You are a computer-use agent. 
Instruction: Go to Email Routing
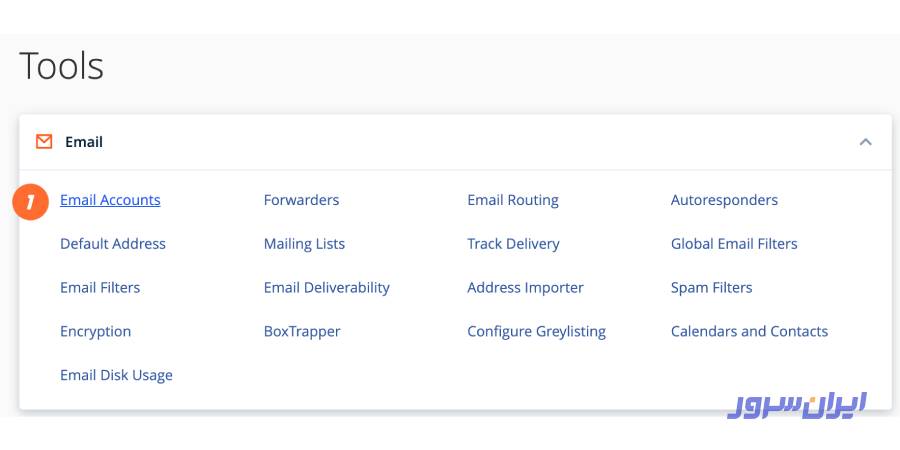512,200
